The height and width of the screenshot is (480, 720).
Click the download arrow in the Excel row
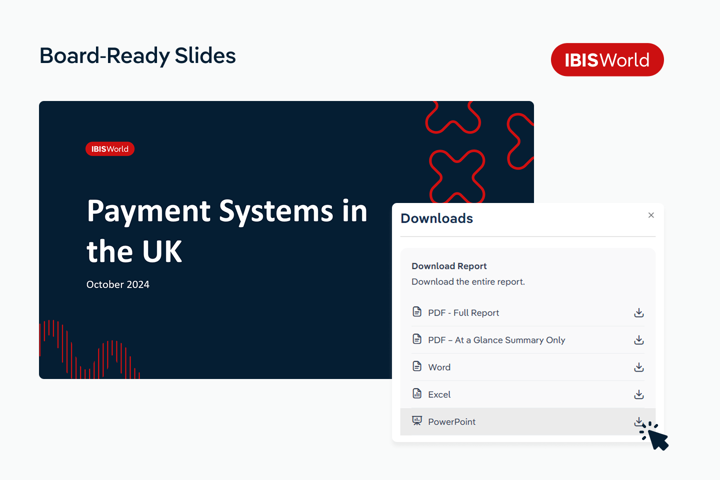point(638,394)
